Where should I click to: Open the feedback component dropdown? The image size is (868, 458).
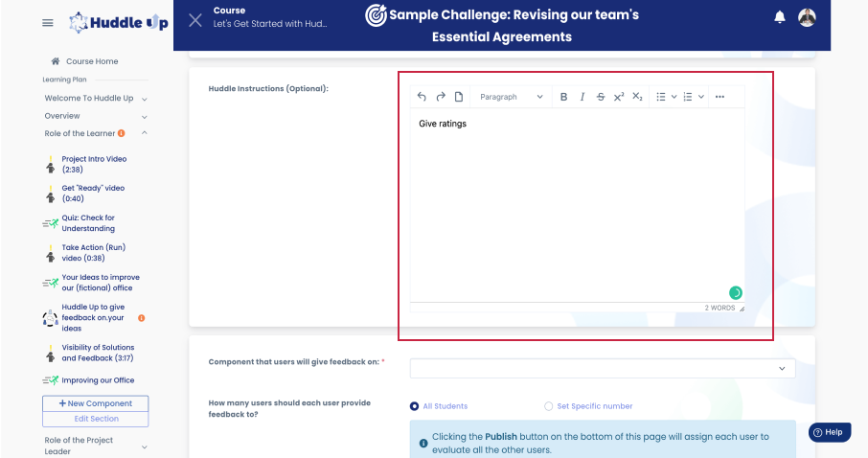coord(603,368)
